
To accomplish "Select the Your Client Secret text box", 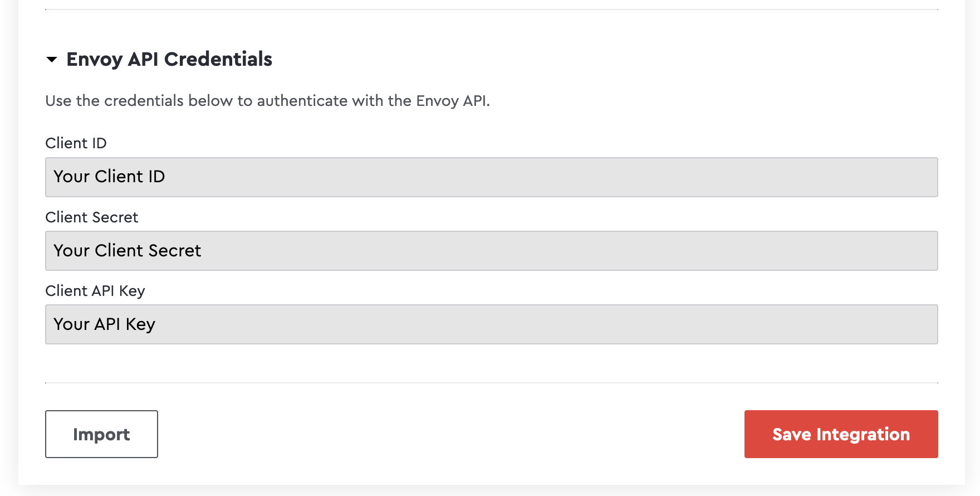I will 490,251.
